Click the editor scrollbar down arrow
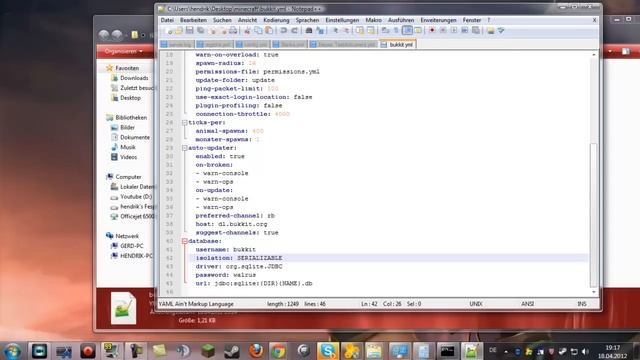This screenshot has width=640, height=360. pos(594,292)
